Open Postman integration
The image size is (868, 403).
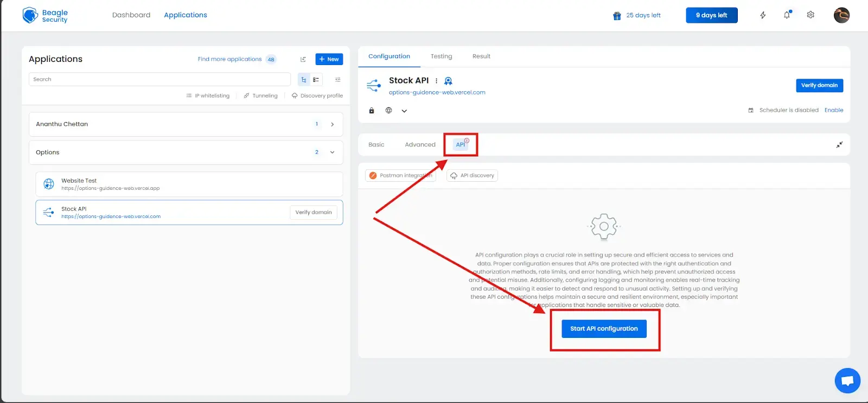tap(400, 176)
